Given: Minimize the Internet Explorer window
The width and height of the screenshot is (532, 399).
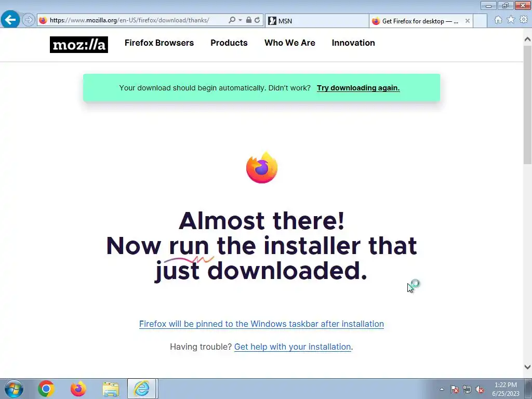Looking at the screenshot, I should coord(488,5).
